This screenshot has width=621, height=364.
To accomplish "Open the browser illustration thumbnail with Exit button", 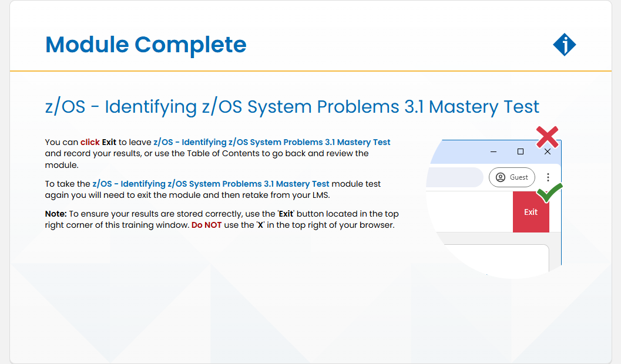I will point(494,203).
